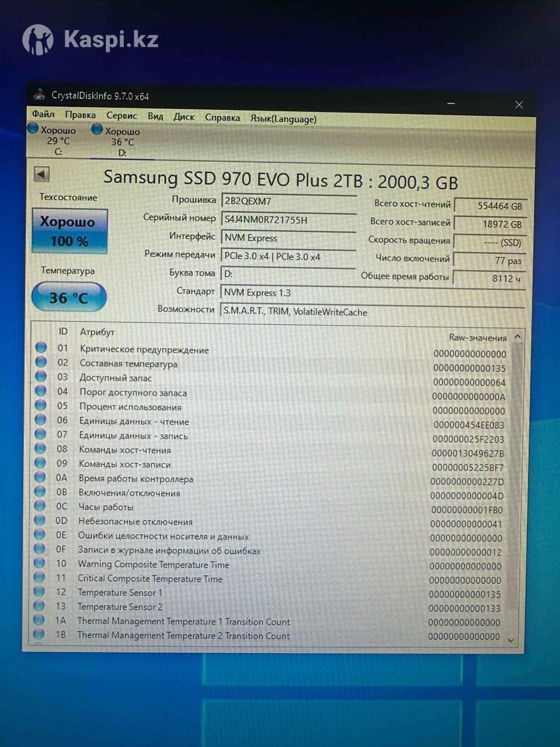The image size is (560, 747).
Task: Open the Язык(Language) menu
Action: [x=283, y=119]
